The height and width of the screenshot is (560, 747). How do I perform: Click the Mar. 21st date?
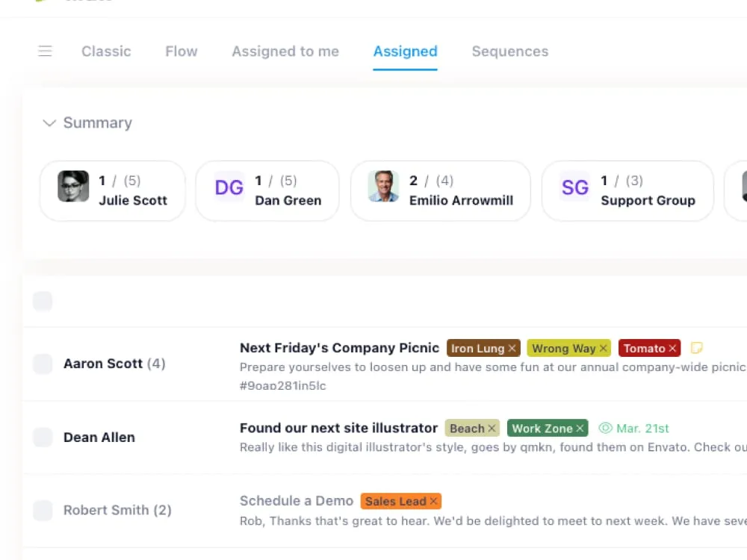click(x=642, y=428)
